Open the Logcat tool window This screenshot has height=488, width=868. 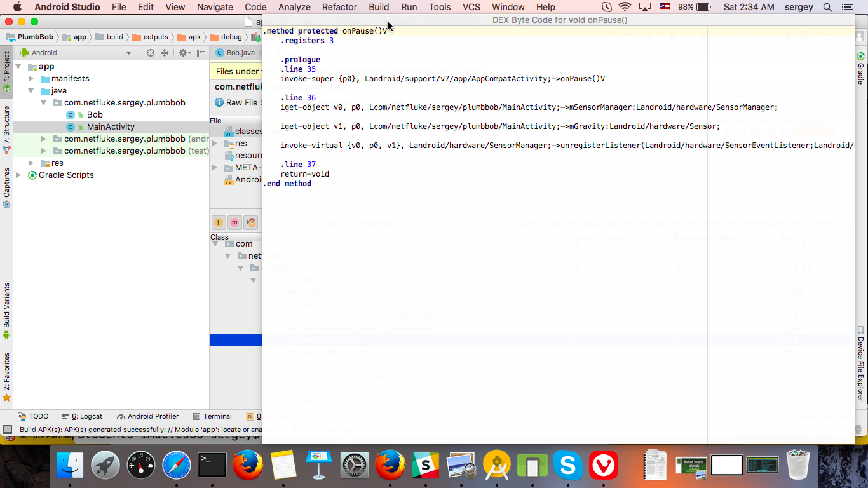click(82, 416)
